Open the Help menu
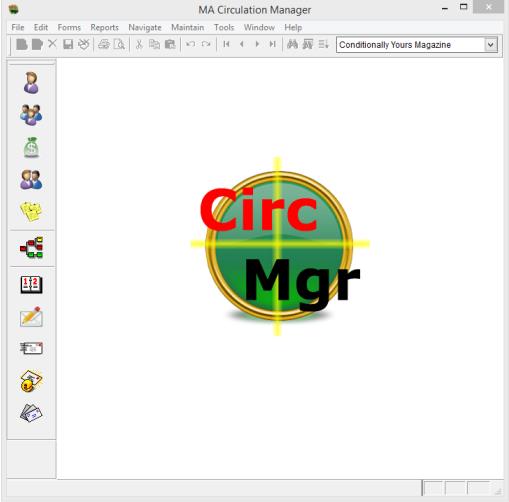Viewport: 509px width, 502px height. click(x=293, y=27)
